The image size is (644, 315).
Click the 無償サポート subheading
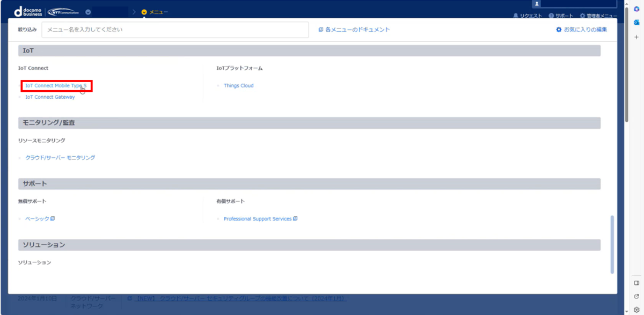tap(32, 201)
